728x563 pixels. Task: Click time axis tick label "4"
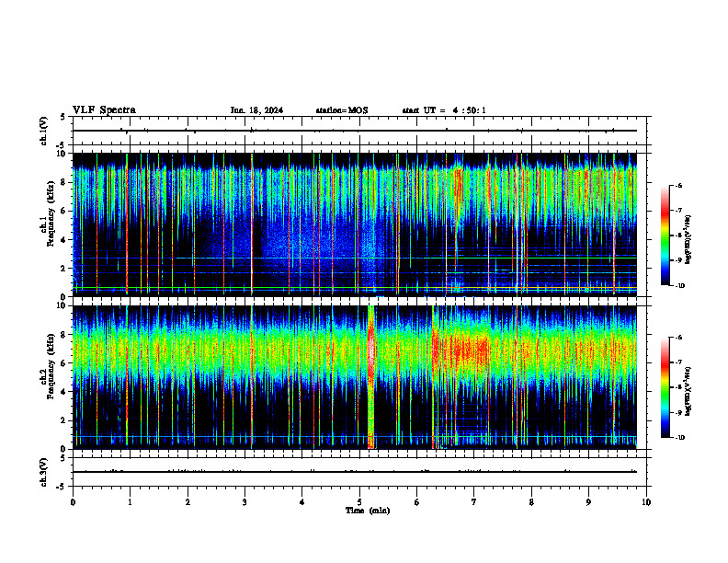coord(302,502)
